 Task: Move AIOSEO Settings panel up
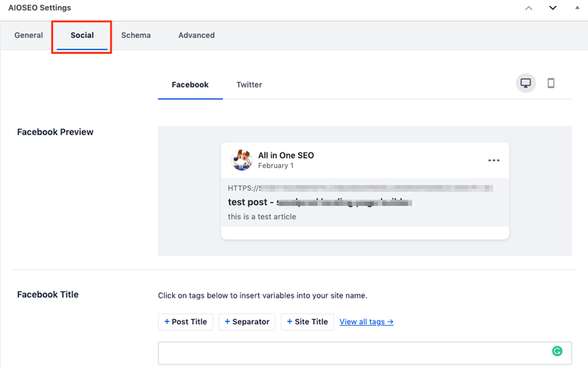(529, 8)
